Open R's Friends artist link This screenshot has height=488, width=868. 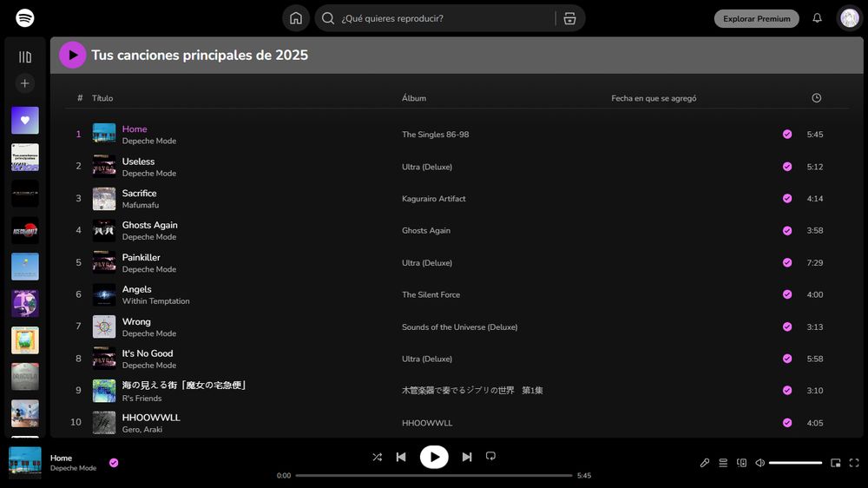[141, 399]
